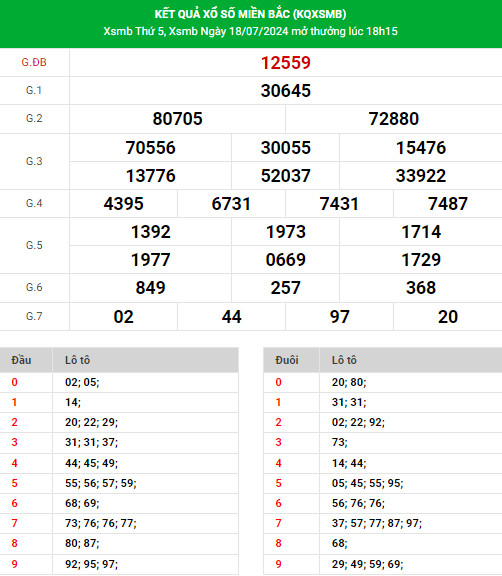The width and height of the screenshot is (502, 576).
Task: Click the G.7 prize cell 02
Action: (123, 317)
